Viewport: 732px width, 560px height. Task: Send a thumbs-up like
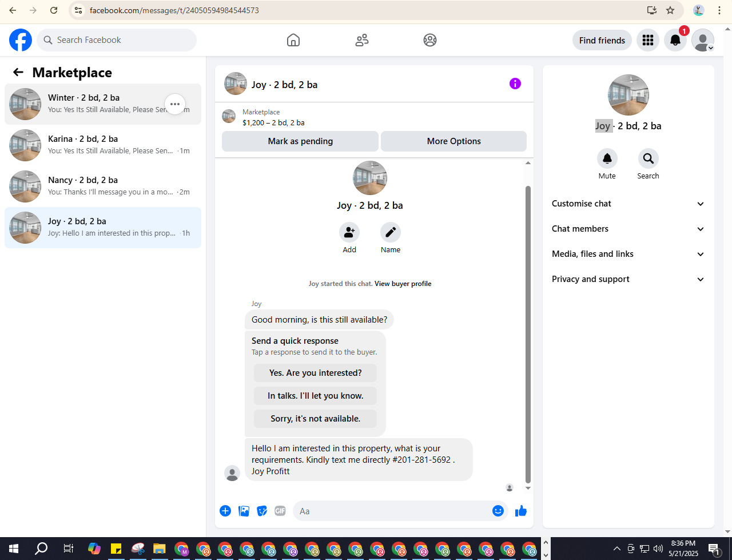[520, 511]
